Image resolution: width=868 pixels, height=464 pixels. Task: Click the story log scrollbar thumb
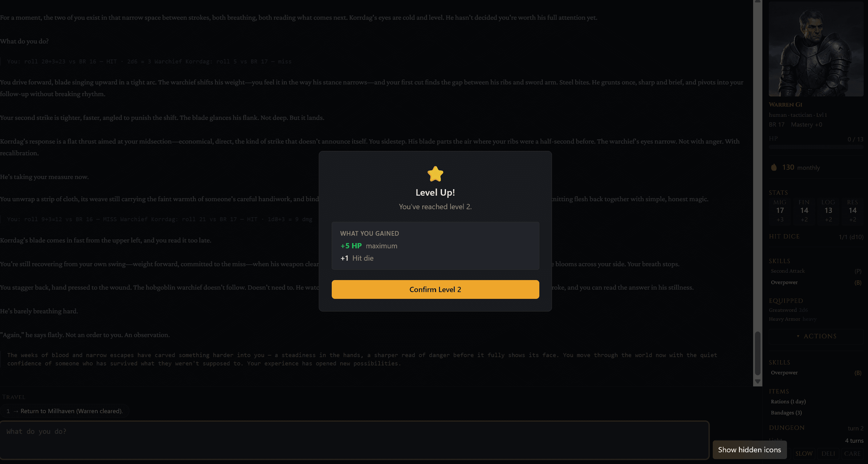[757, 353]
